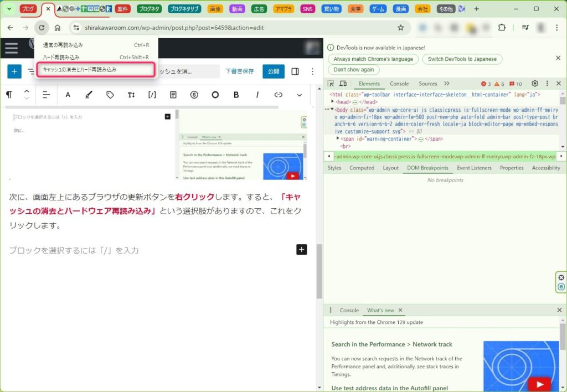Click the blue block inserter plus button
The width and height of the screenshot is (567, 392).
coord(14,71)
